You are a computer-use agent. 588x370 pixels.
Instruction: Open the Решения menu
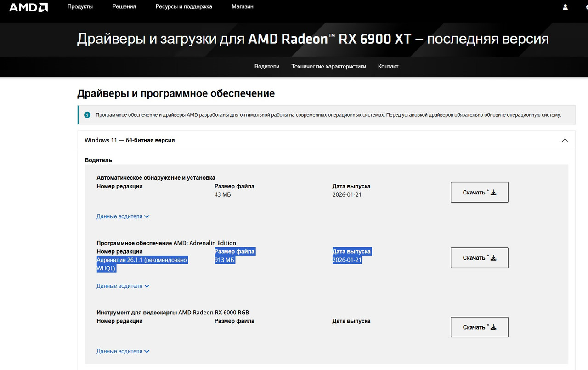124,6
